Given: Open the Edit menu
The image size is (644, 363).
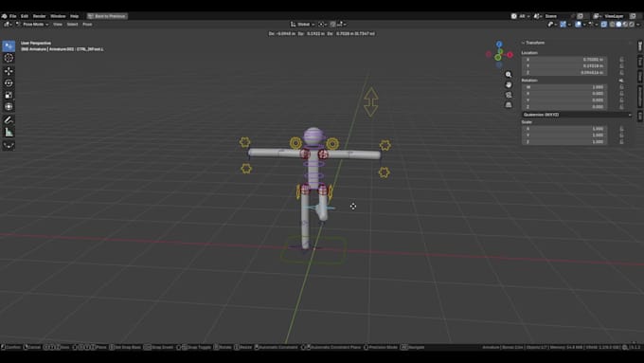Looking at the screenshot, I should tap(25, 16).
